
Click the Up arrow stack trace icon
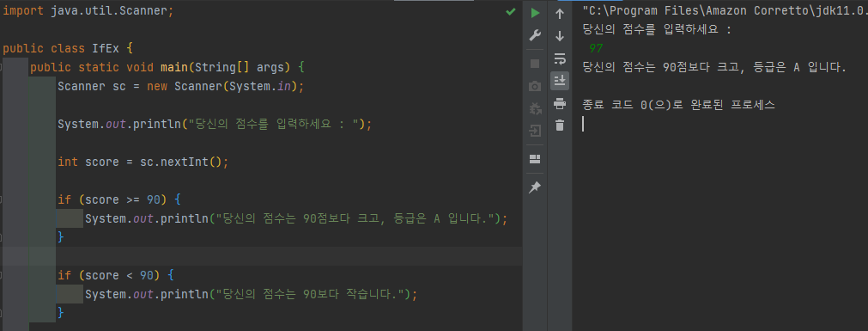(x=560, y=13)
